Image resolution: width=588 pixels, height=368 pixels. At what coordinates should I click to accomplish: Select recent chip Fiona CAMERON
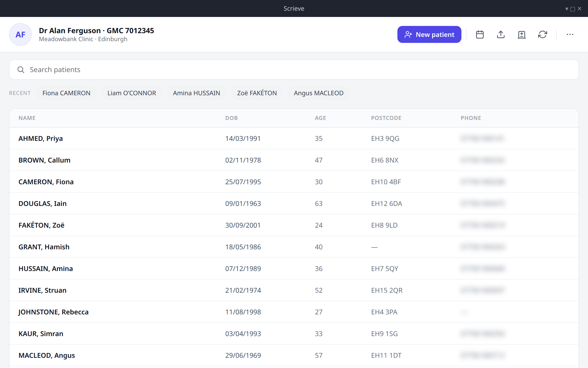[x=66, y=93]
